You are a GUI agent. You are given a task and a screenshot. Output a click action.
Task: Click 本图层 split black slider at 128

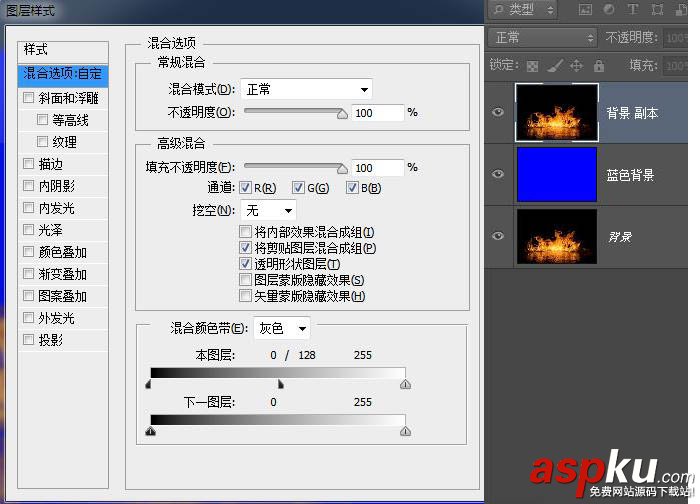(x=280, y=384)
